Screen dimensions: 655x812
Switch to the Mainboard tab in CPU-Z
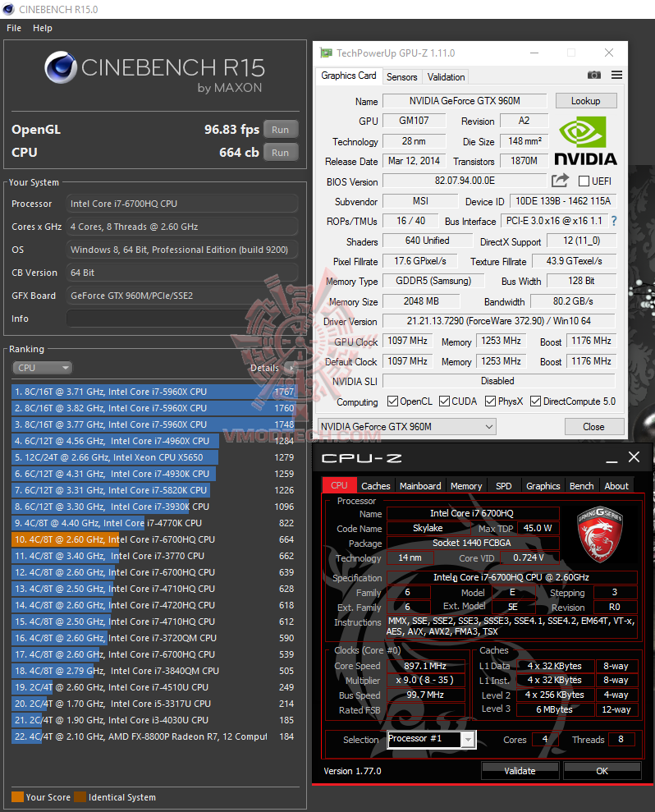pos(420,486)
